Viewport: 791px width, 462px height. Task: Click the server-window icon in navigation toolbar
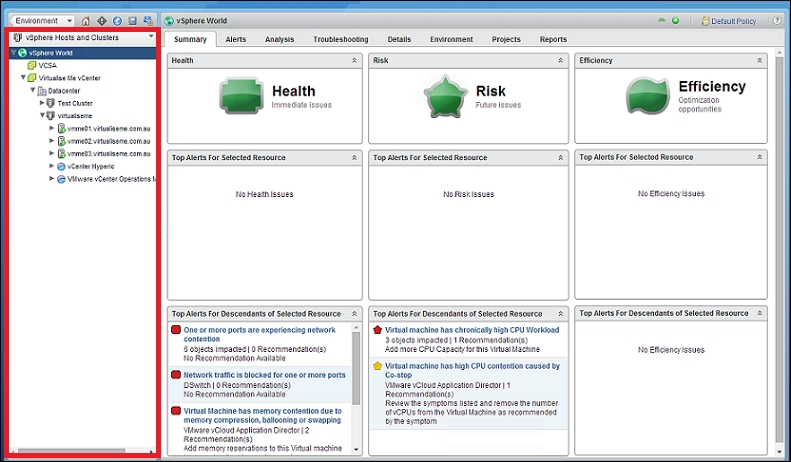(132, 21)
